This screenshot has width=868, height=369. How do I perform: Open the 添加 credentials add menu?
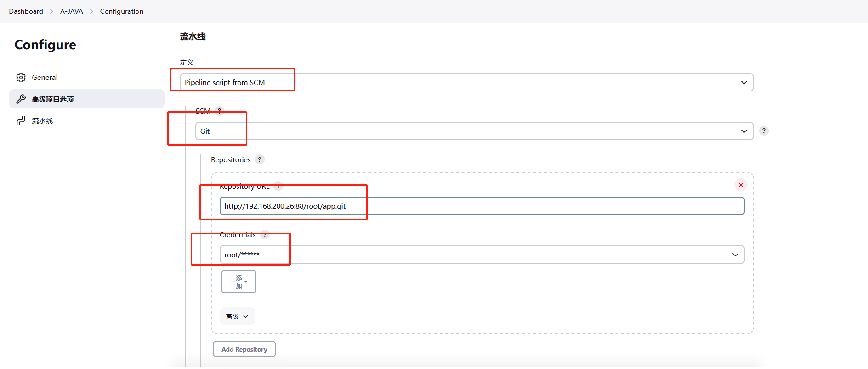(x=239, y=282)
